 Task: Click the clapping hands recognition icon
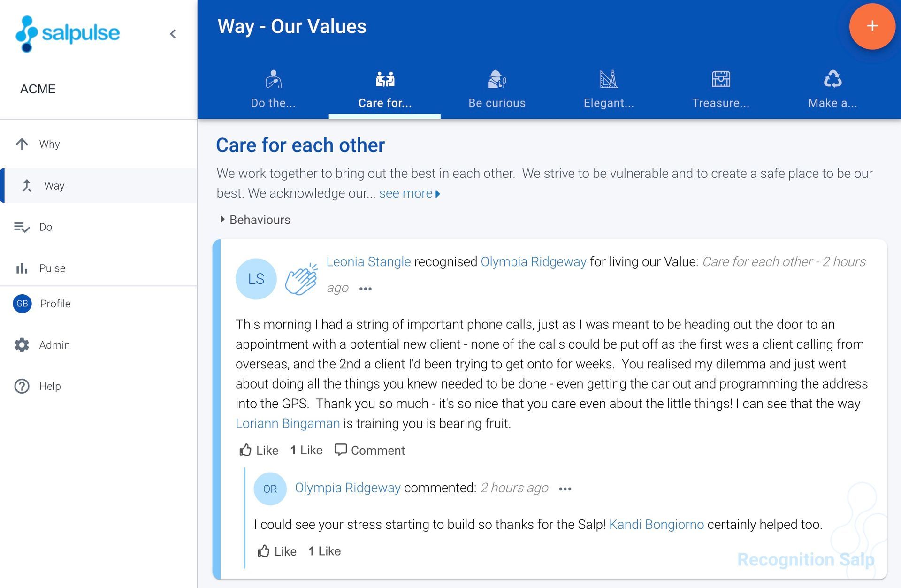pyautogui.click(x=303, y=278)
